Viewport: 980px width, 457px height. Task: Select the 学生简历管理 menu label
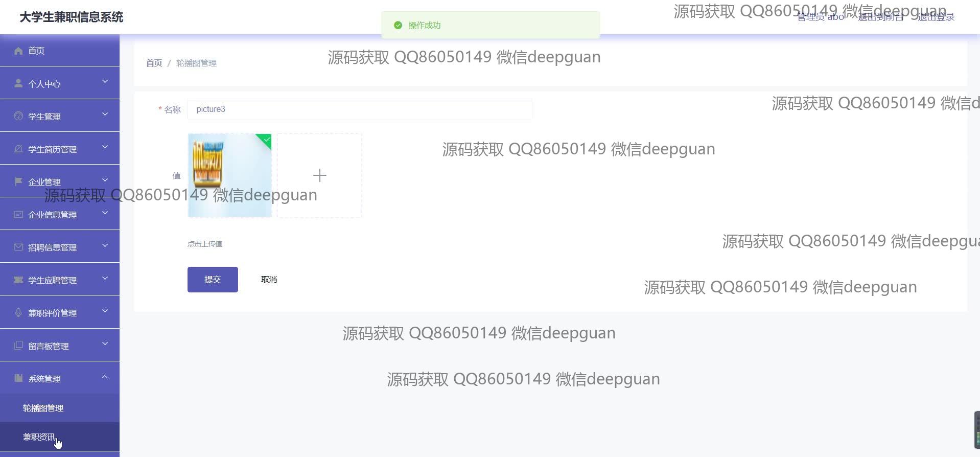[x=53, y=149]
